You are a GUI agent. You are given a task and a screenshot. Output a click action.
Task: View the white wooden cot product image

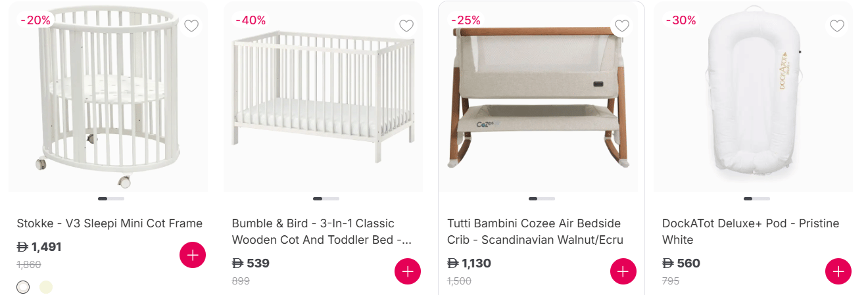(323, 99)
